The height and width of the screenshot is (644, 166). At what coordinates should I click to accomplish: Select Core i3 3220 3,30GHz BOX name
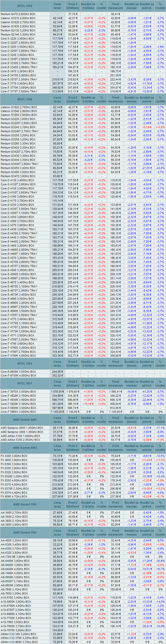pyautogui.click(x=17, y=39)
